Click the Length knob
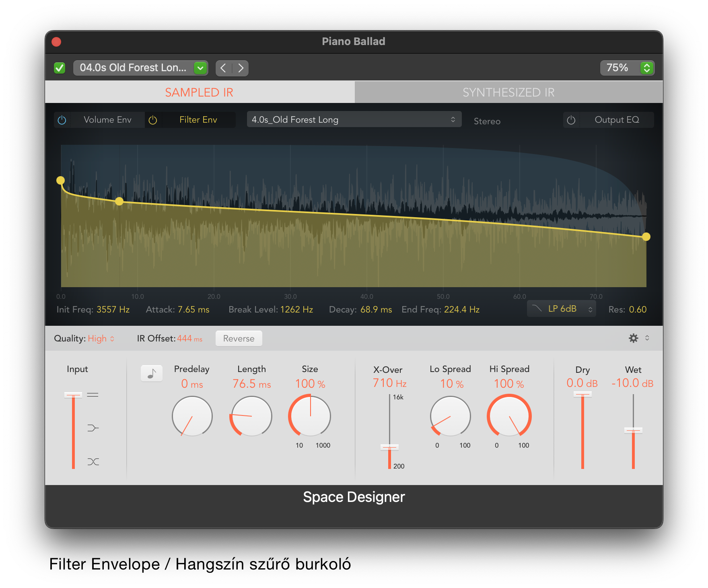This screenshot has height=588, width=708. (x=251, y=416)
